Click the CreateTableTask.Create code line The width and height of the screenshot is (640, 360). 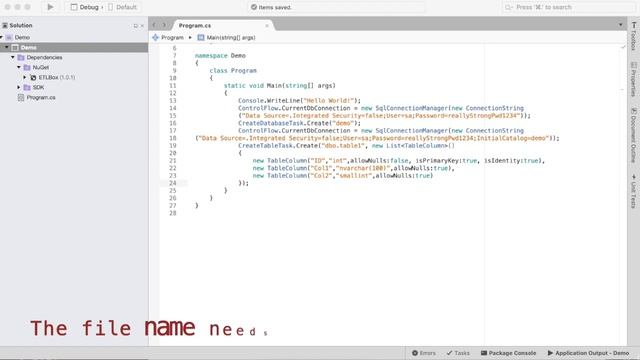(346, 145)
